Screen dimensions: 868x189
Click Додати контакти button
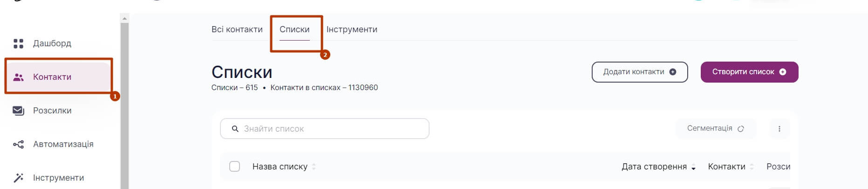(x=640, y=72)
